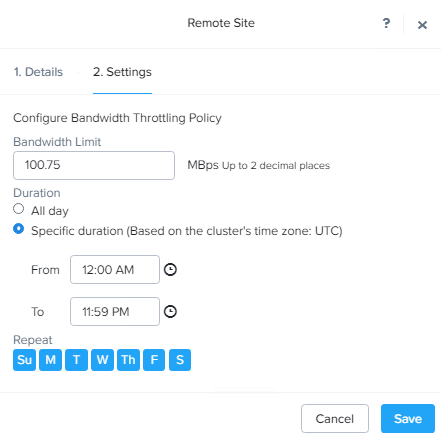Save the throttling policy settings
441x438 pixels.
pos(408,419)
